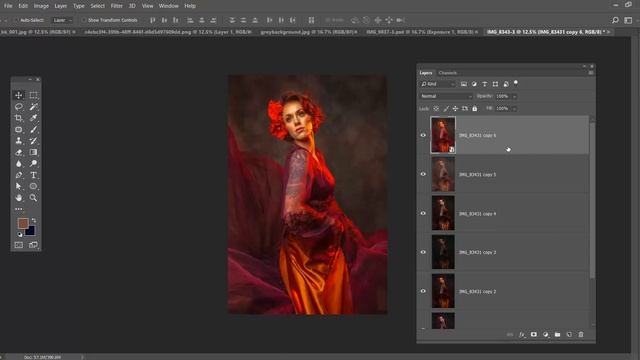Toggle Quick Mask mode
Viewport: 640px width, 360px height.
coord(18,245)
